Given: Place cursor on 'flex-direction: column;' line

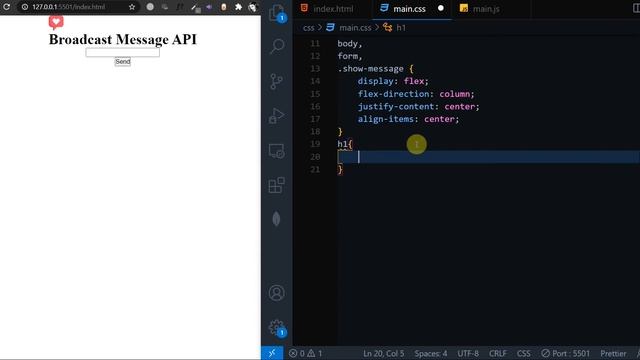Looking at the screenshot, I should [416, 94].
